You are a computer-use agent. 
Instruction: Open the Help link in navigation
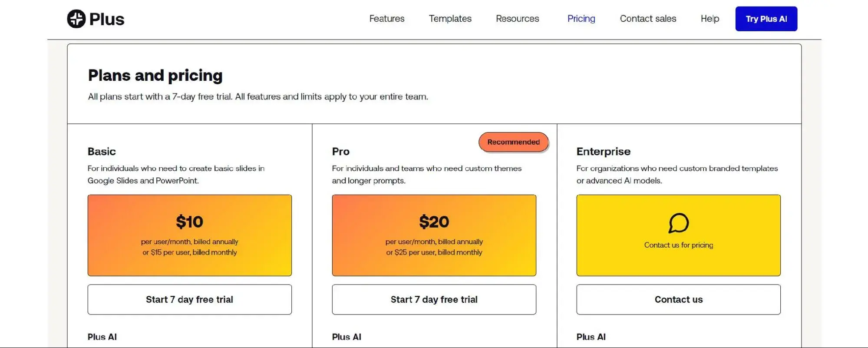pyautogui.click(x=710, y=19)
